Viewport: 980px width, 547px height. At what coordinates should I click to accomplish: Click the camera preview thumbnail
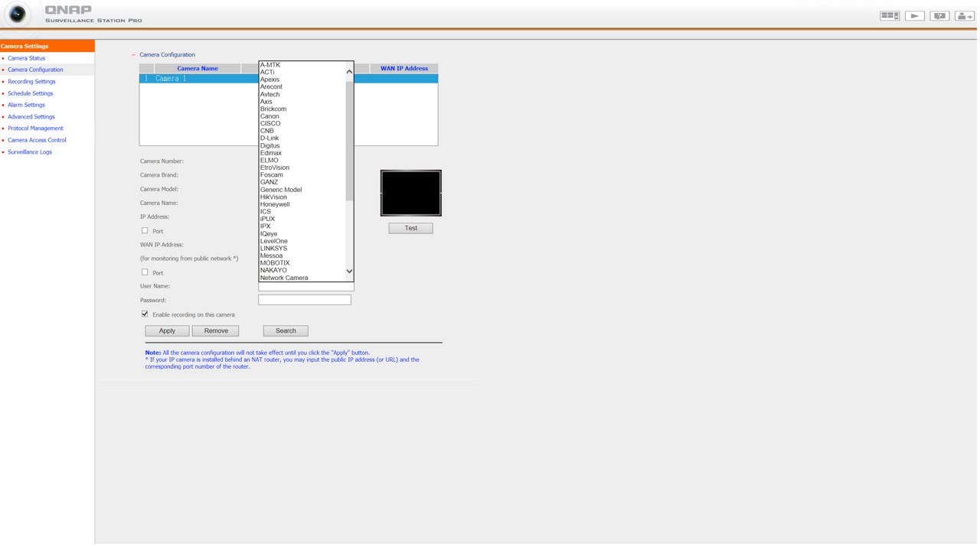pyautogui.click(x=412, y=194)
